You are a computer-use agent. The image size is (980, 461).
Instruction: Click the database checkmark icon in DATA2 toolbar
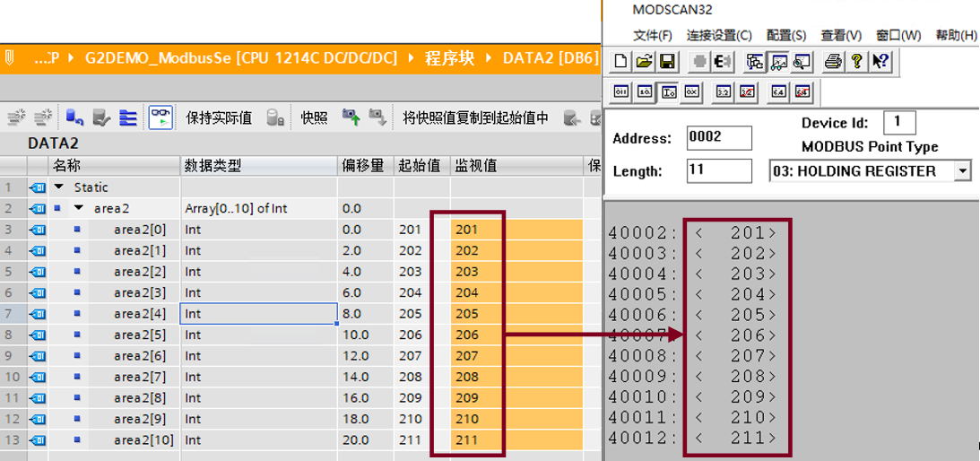click(x=101, y=117)
